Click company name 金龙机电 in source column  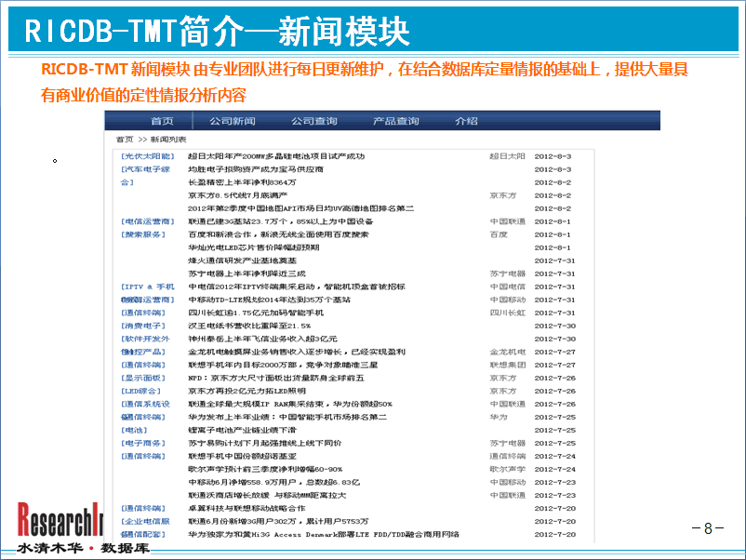pos(507,352)
